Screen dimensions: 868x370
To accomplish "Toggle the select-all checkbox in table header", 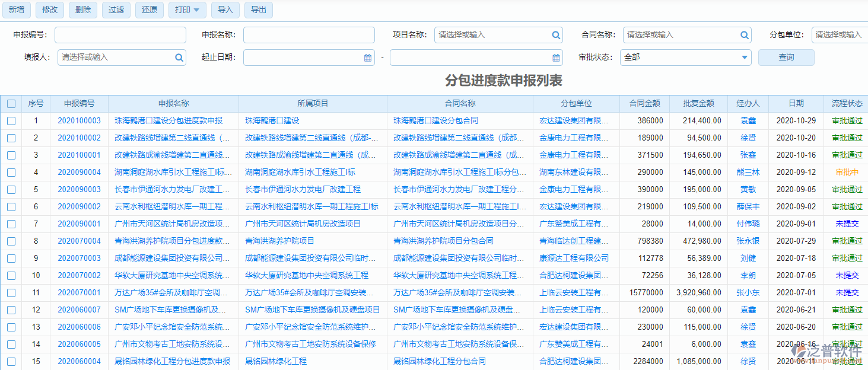I will [x=11, y=103].
